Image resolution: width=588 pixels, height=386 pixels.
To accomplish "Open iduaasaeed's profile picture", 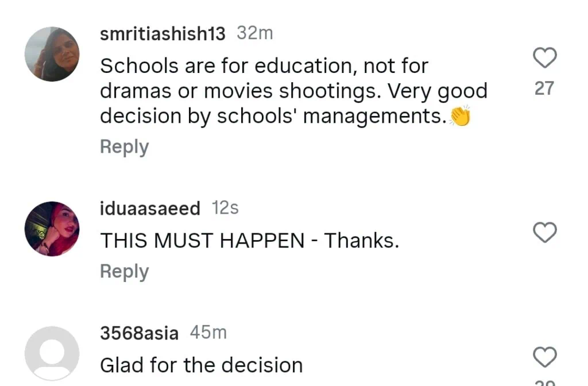I will pos(52,229).
